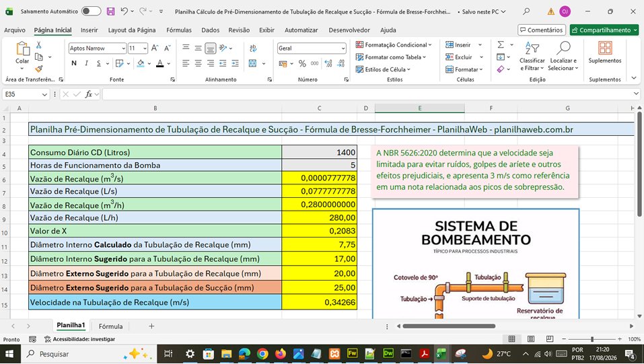
Task: Increase font size with larger A icon
Action: [x=155, y=48]
